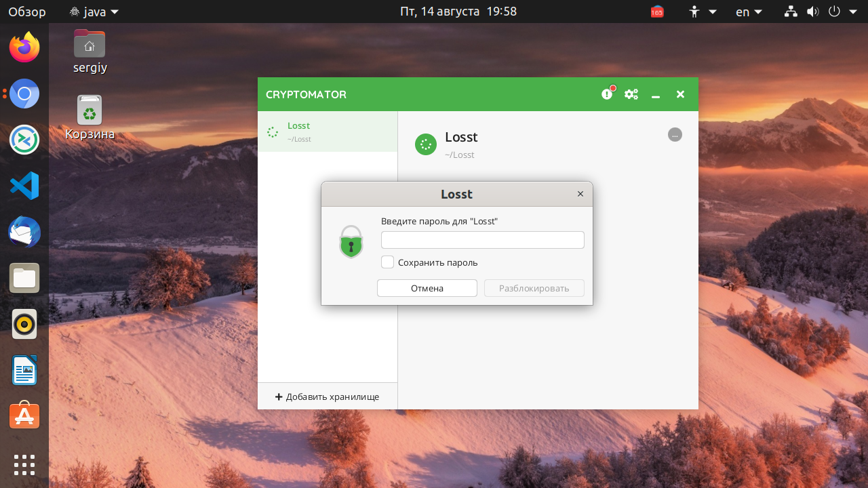This screenshot has height=488, width=868.
Task: Launch Chromium browser from the dock
Action: [24, 94]
